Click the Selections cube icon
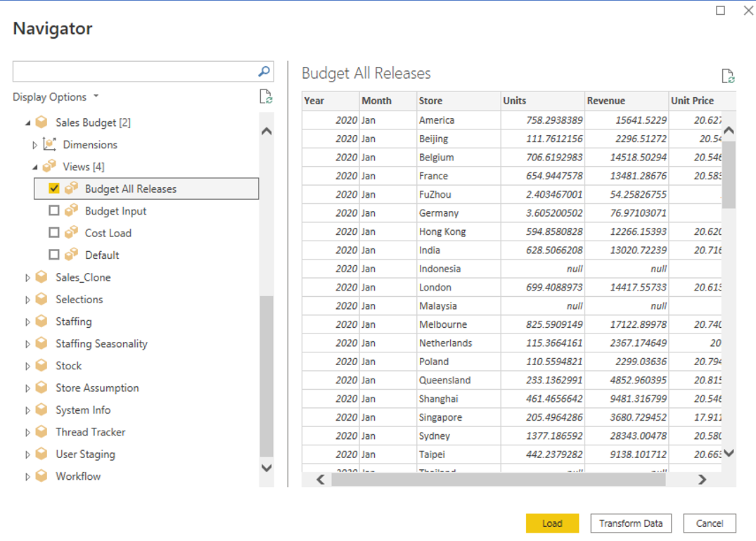 click(x=42, y=299)
